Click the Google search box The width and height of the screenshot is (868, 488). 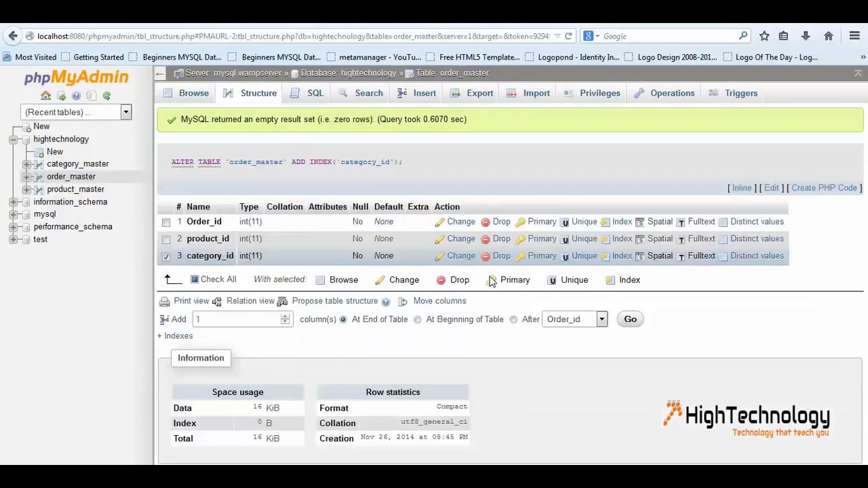[x=668, y=36]
